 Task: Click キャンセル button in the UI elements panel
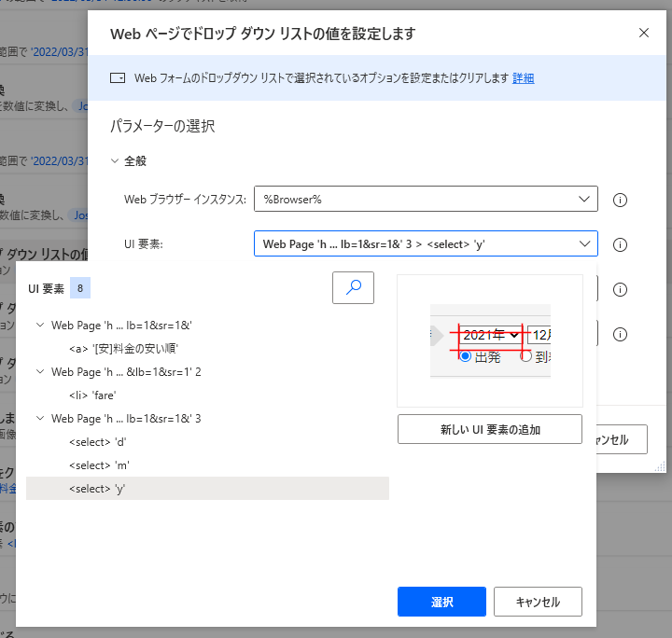pyautogui.click(x=538, y=602)
